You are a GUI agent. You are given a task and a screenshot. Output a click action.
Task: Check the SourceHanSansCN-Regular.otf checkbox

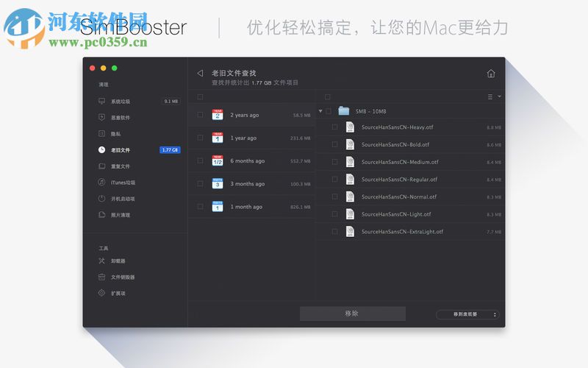tap(335, 180)
